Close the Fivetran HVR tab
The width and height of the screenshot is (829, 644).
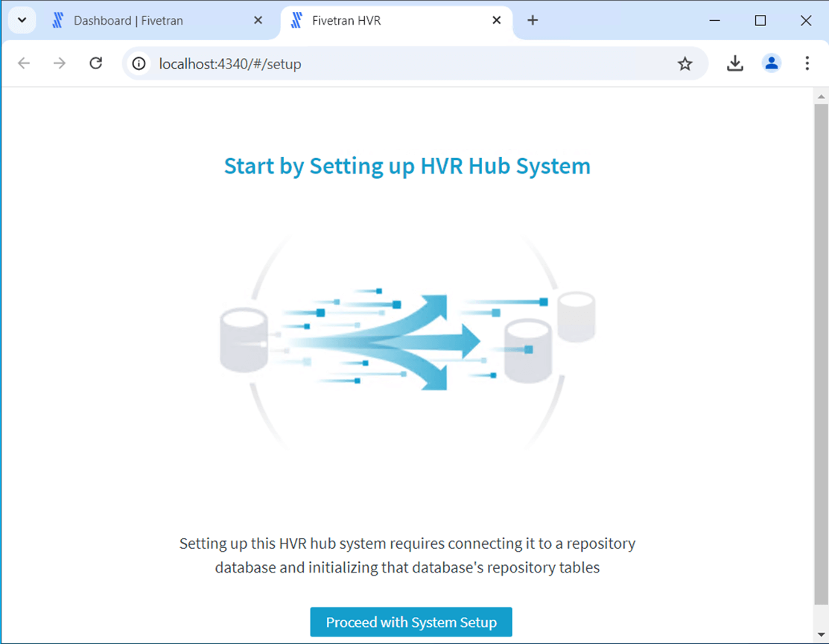pos(497,21)
